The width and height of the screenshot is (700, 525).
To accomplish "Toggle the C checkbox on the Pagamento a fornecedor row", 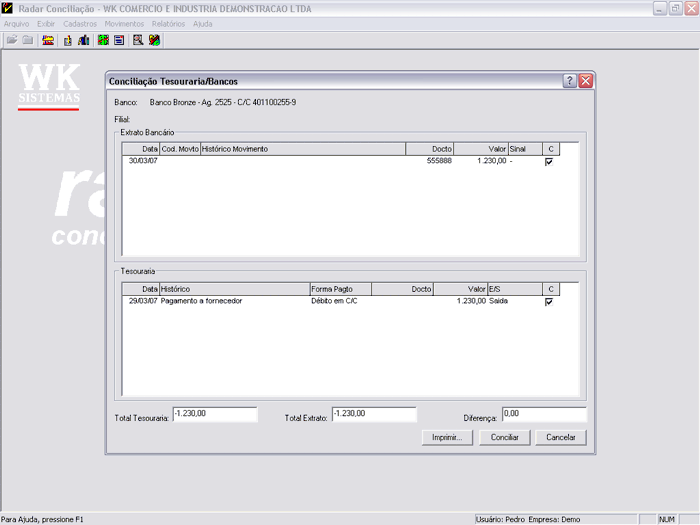I will tap(548, 301).
